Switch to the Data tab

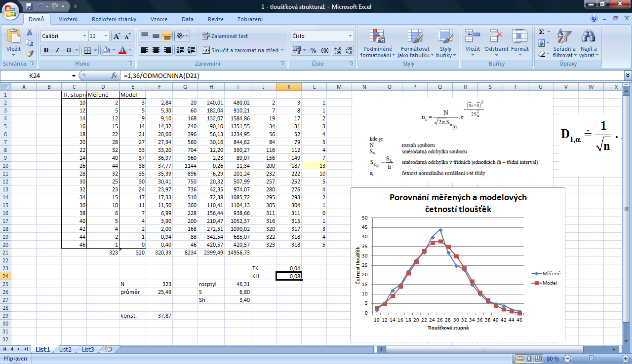coord(188,19)
